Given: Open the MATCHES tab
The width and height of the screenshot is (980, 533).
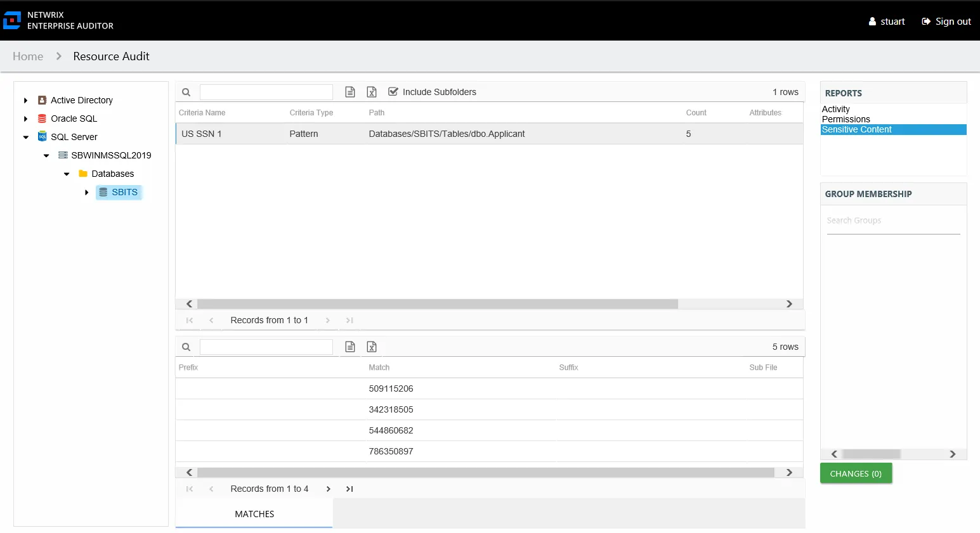Looking at the screenshot, I should pyautogui.click(x=254, y=514).
